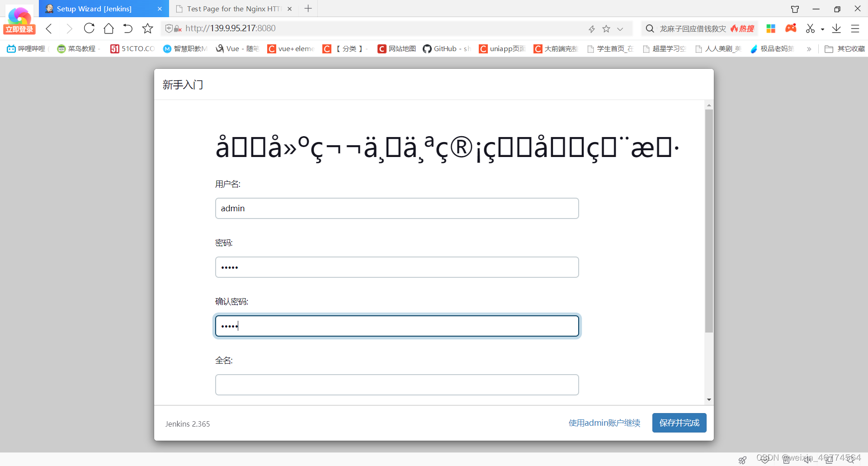This screenshot has height=466, width=868.
Task: Bookmark this page with the toolbar star
Action: [x=147, y=29]
